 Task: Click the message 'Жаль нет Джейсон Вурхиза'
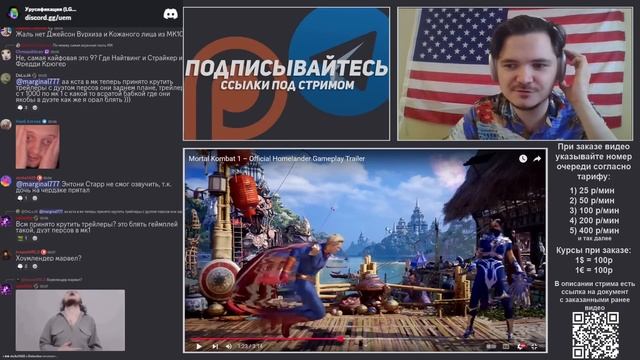[x=99, y=34]
